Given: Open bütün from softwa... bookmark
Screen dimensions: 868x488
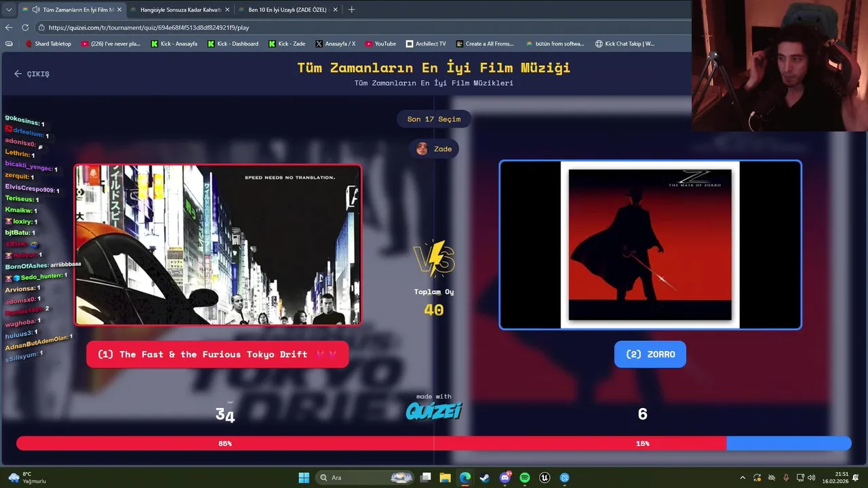Looking at the screenshot, I should point(555,43).
